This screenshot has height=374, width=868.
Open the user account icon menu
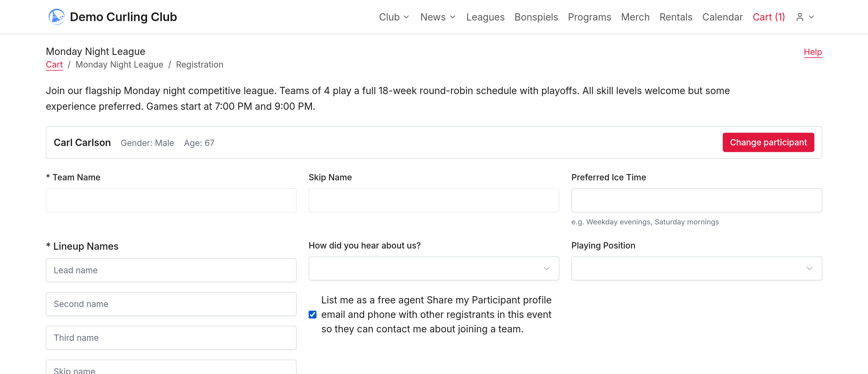pyautogui.click(x=805, y=17)
